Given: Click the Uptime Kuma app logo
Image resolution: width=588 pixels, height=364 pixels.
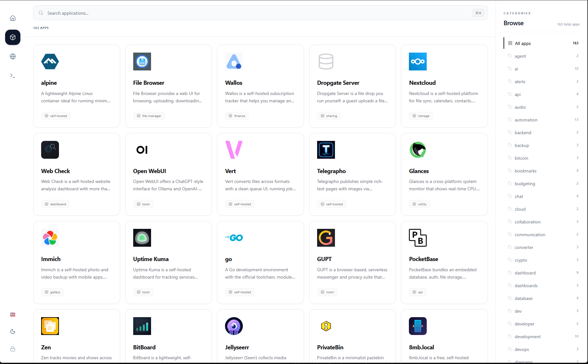Looking at the screenshot, I should tap(142, 238).
